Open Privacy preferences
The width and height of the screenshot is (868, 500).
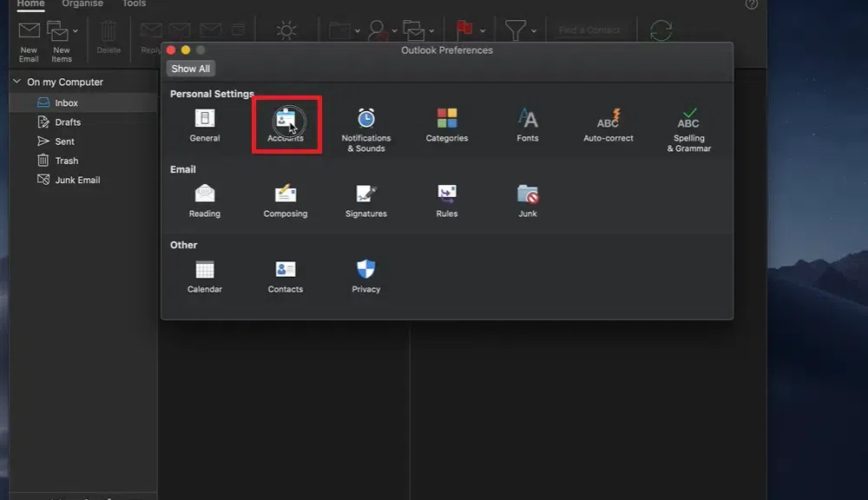pyautogui.click(x=366, y=276)
